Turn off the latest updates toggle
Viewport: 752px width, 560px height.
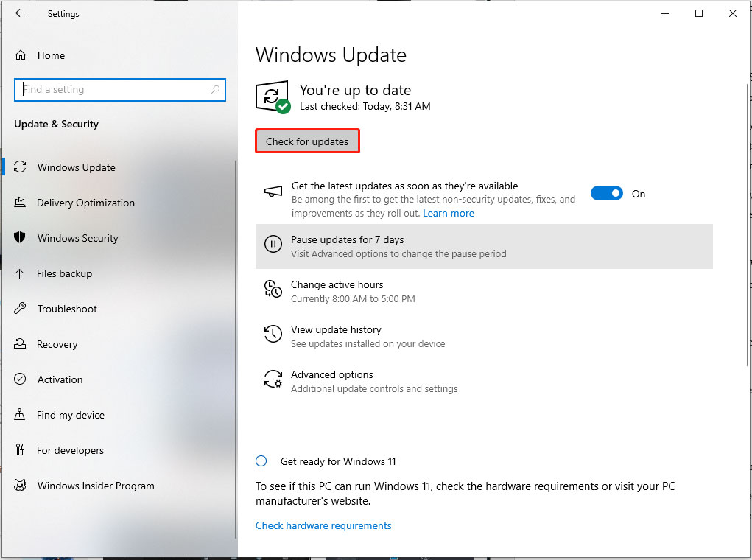click(606, 193)
